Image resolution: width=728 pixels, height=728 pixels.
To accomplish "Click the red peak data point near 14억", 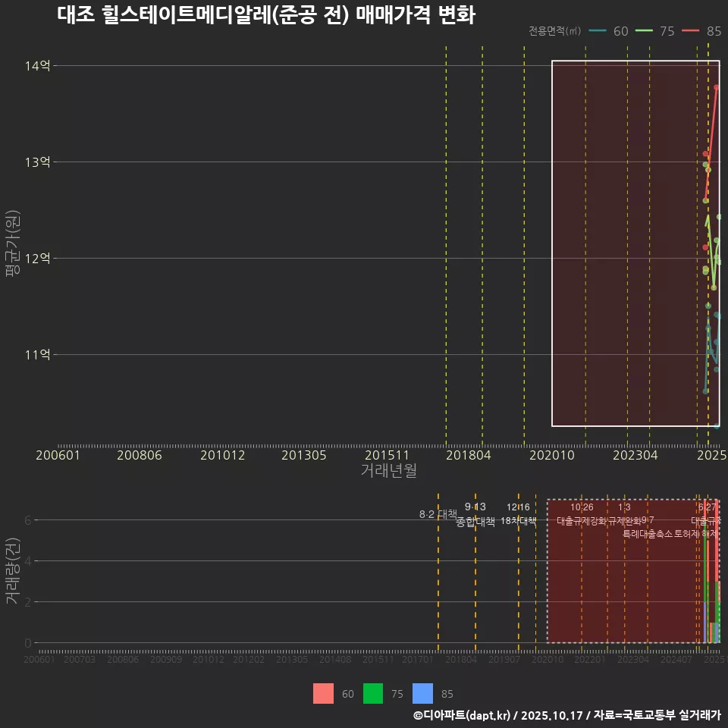I will click(x=715, y=87).
